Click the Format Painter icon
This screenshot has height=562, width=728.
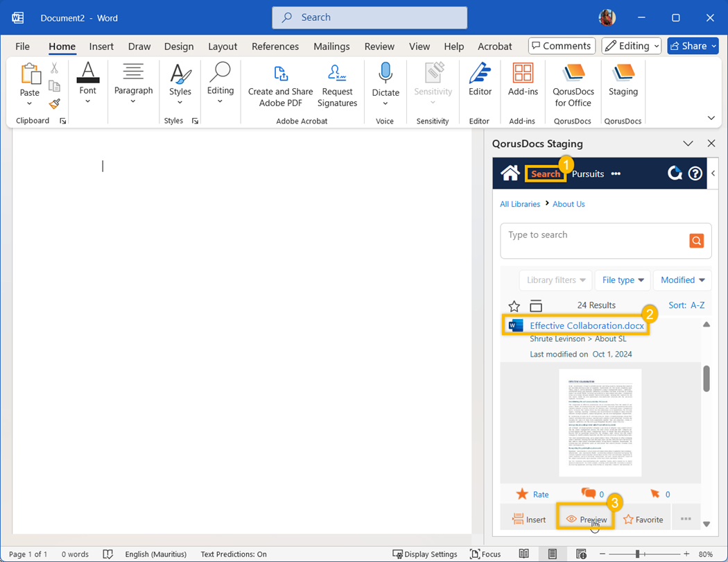(x=54, y=104)
